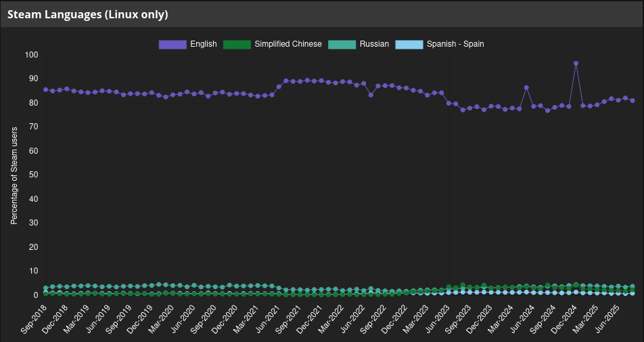Click the 80 y-axis value
644x342 pixels.
pos(34,103)
